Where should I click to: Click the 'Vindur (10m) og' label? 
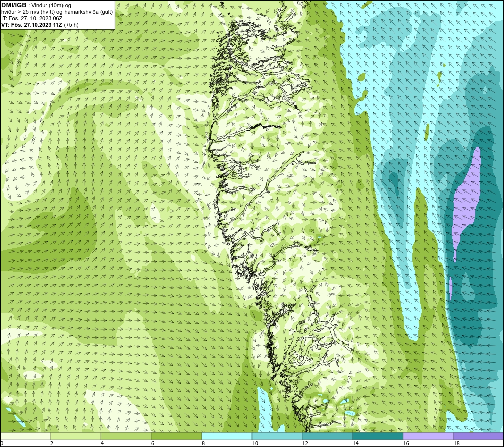click(x=51, y=6)
